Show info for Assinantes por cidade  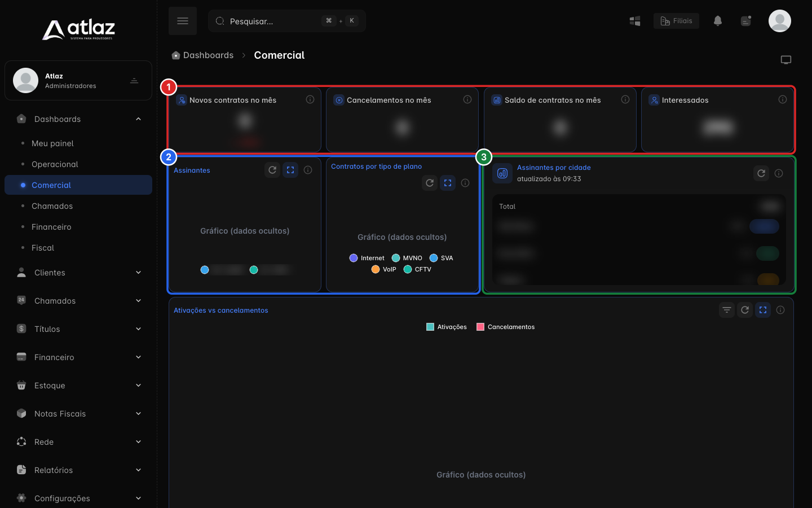pos(779,173)
